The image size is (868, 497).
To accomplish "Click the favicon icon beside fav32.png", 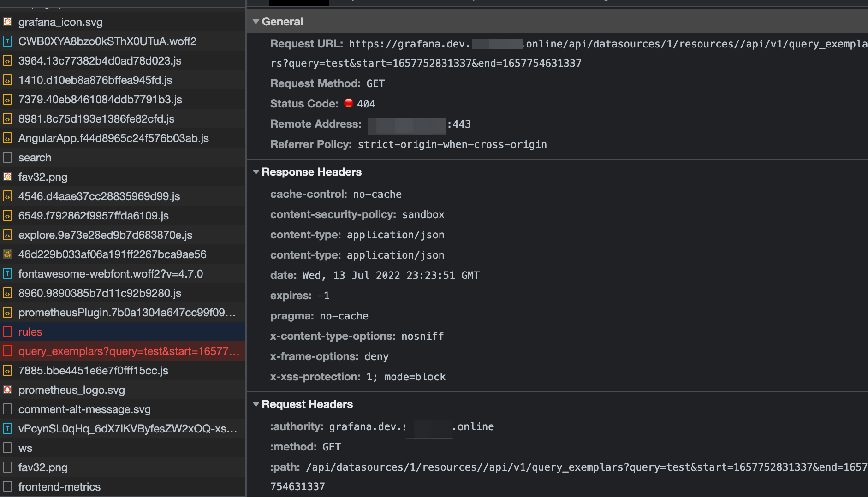I will 7,177.
